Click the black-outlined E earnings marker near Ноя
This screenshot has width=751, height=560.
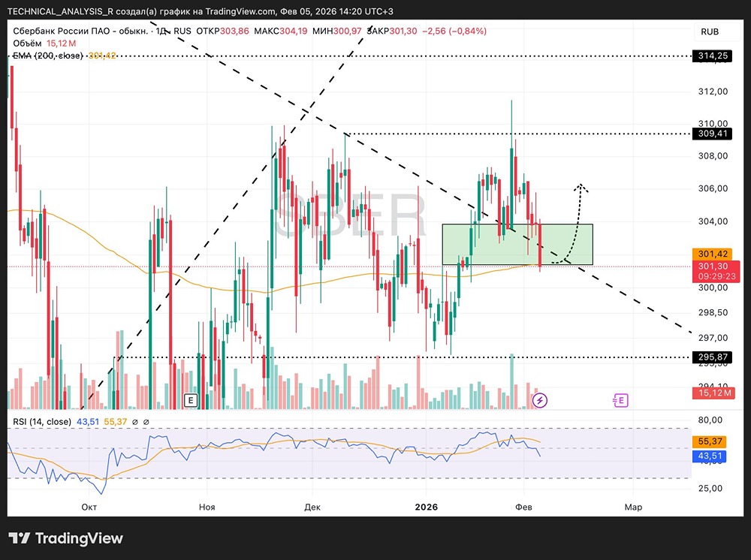(x=191, y=400)
